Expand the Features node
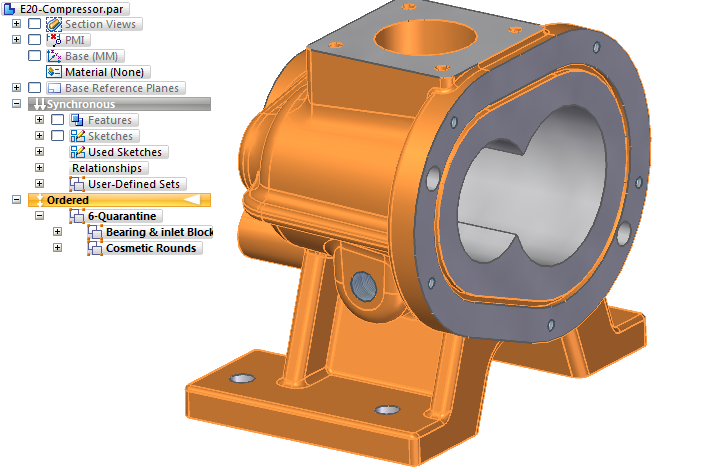The width and height of the screenshot is (711, 472). coord(39,120)
